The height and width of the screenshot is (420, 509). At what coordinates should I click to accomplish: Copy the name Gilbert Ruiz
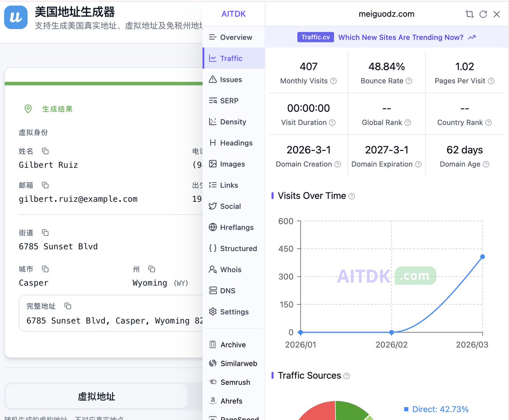45,151
